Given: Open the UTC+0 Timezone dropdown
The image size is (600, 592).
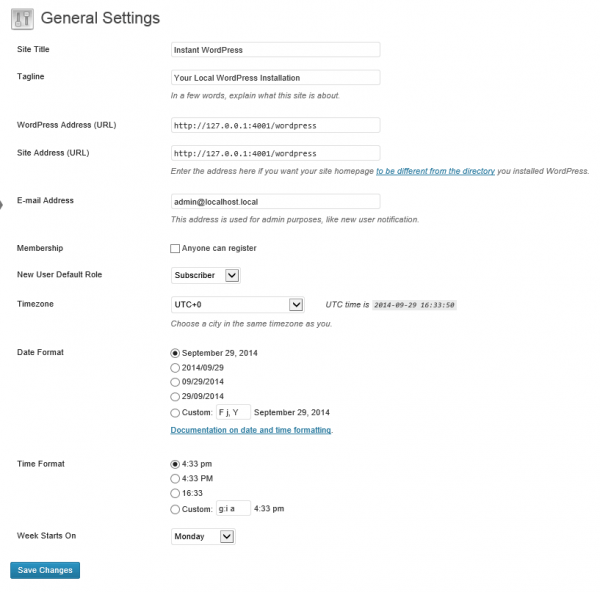Looking at the screenshot, I should [238, 305].
